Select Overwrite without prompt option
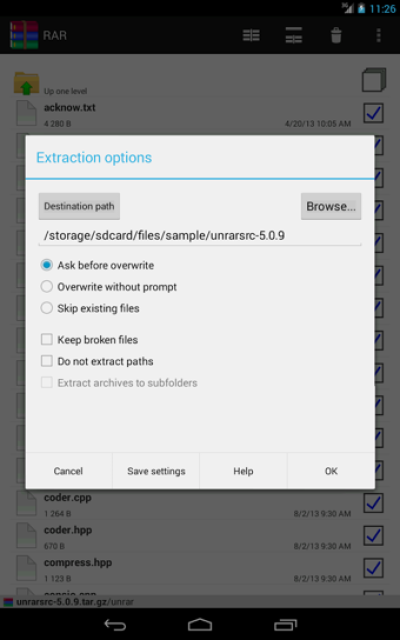Screen dimensions: 400x640 (109, 287)
